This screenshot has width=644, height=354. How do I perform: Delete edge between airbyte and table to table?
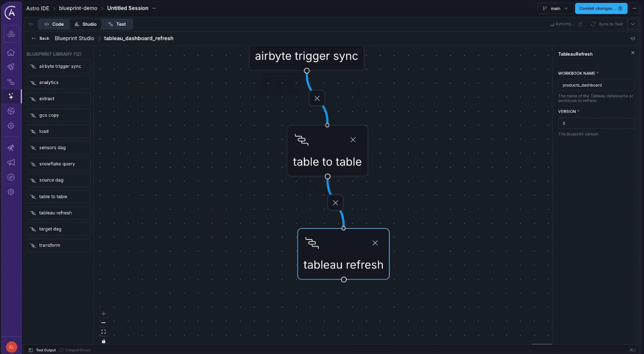(x=317, y=98)
